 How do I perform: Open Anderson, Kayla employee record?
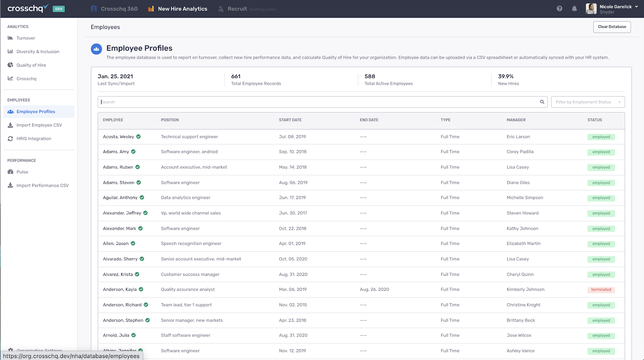point(120,290)
